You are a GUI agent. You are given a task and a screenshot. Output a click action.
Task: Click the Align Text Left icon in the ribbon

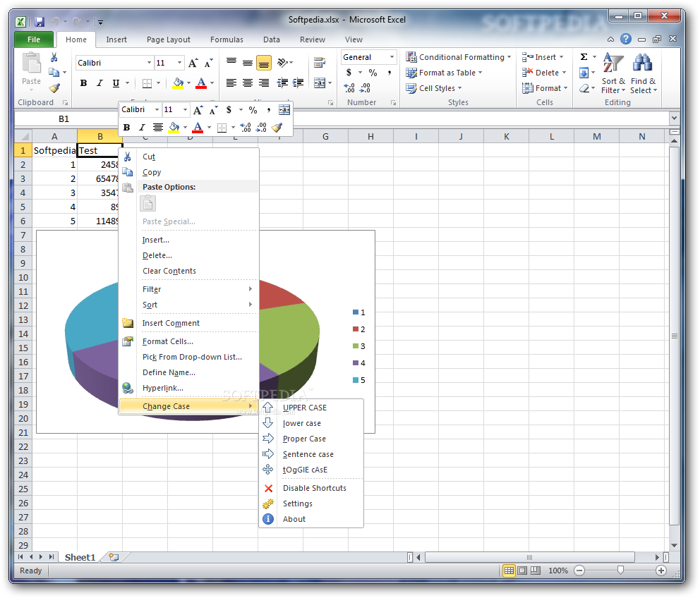pyautogui.click(x=231, y=83)
